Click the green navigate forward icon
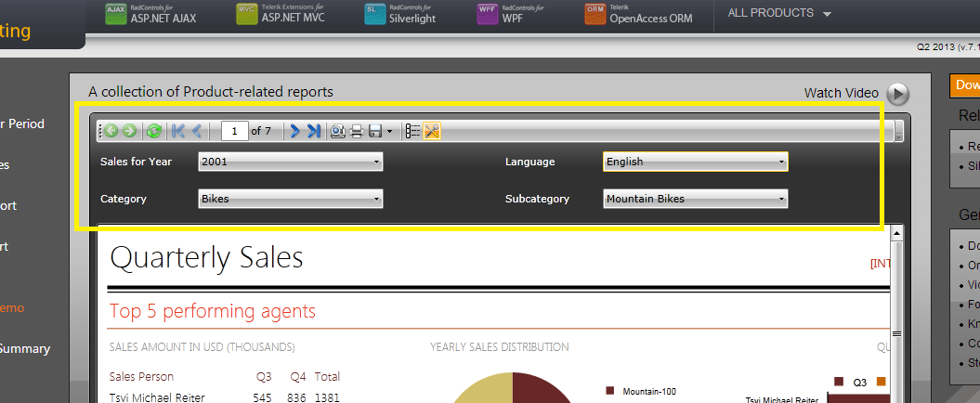 pos(129,131)
